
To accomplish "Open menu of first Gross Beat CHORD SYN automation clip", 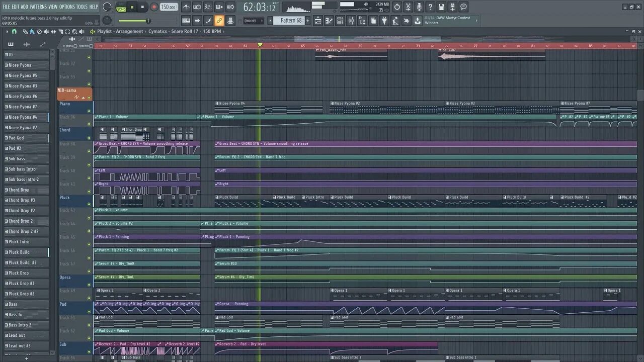I will click(x=96, y=144).
